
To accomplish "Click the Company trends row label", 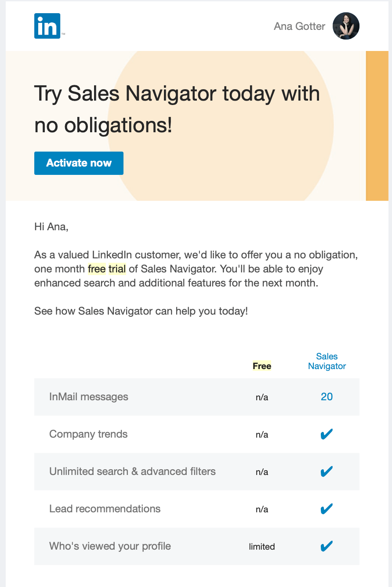I will [88, 434].
